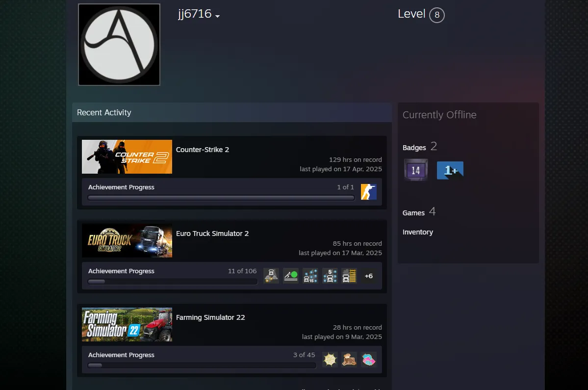The image size is (588, 390).
Task: Click the Euro Truck achievement progress bar
Action: click(x=173, y=282)
